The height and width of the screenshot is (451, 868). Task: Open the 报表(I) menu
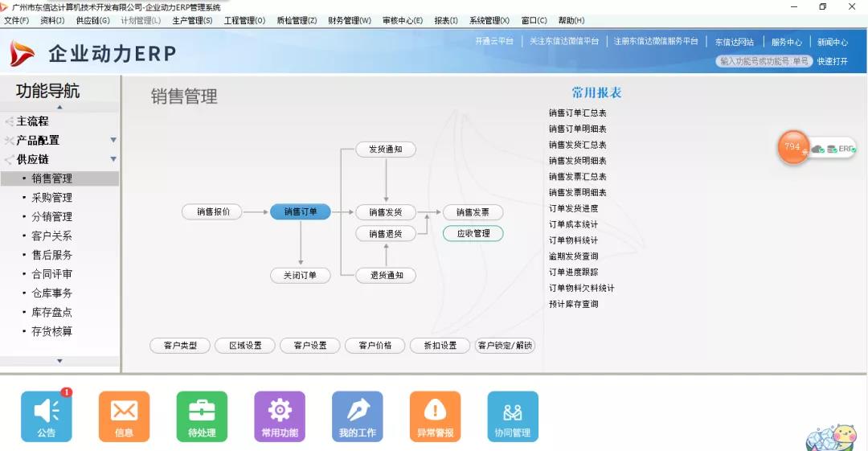[x=445, y=21]
